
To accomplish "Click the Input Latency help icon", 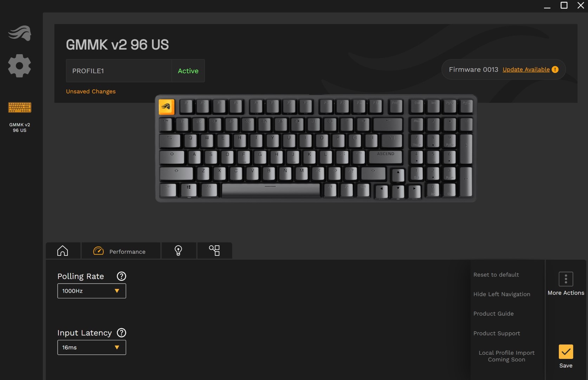I will point(121,333).
